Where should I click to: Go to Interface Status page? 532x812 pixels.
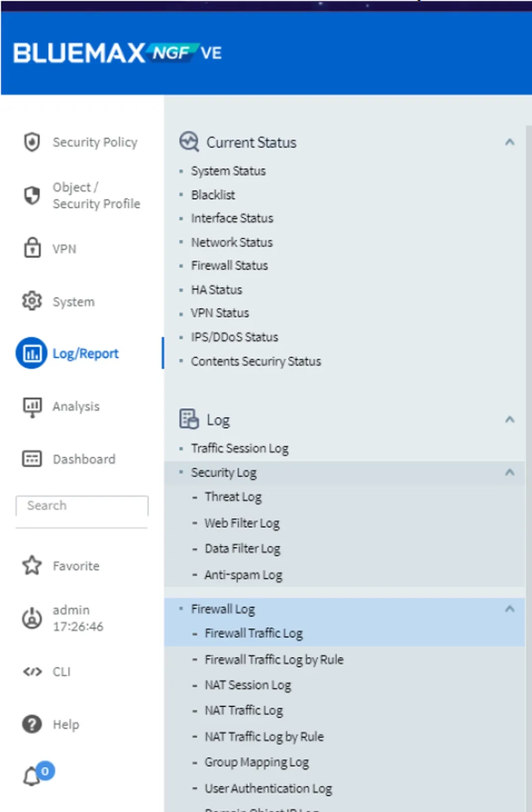point(232,218)
